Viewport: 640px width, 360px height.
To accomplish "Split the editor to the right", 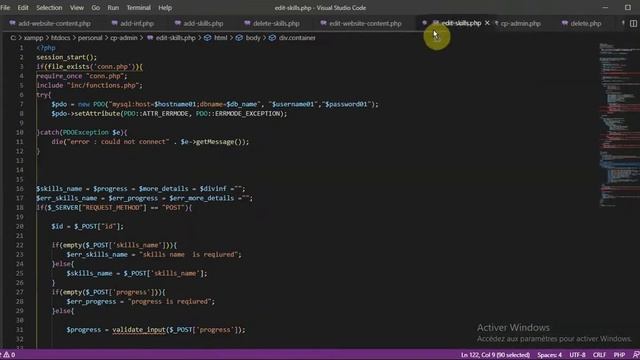I will [x=633, y=24].
